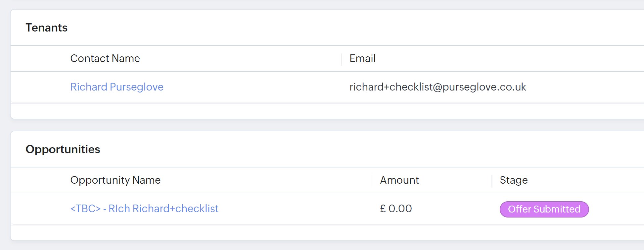
Task: Click divider between Opportunity Name and Amount
Action: [x=372, y=181]
